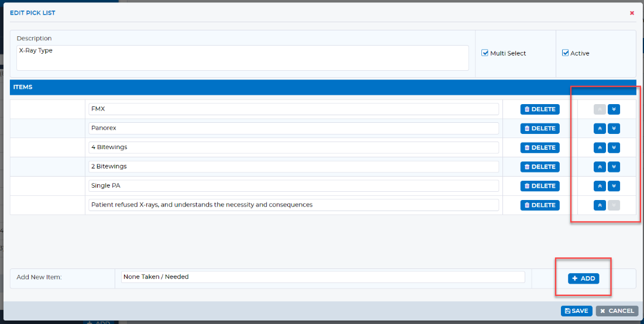
Task: Toggle the Multi Select checkbox
Action: tap(485, 53)
